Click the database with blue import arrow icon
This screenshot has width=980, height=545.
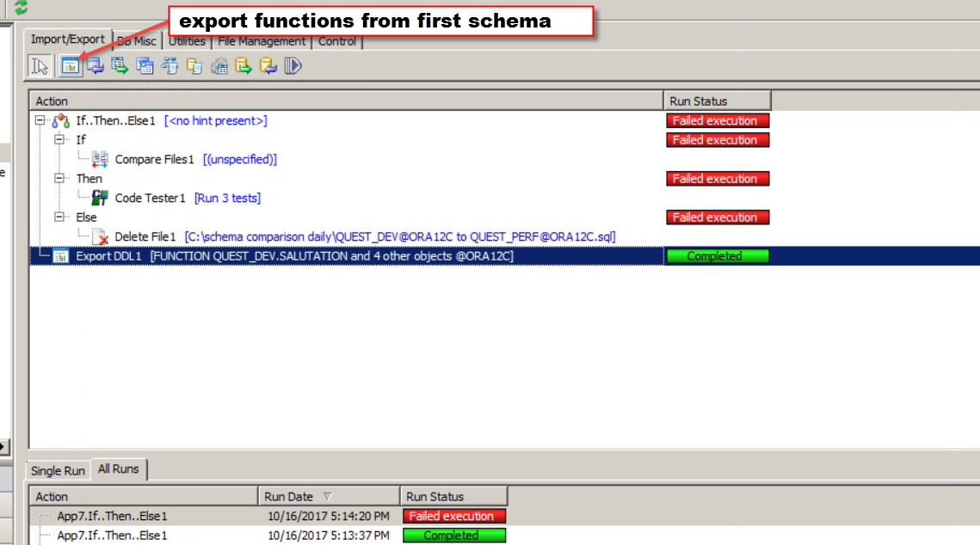[268, 65]
